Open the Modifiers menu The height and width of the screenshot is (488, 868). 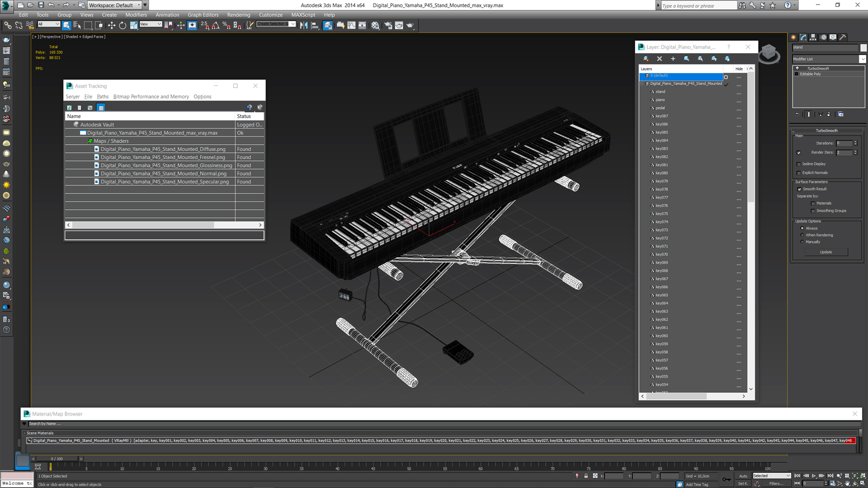coord(136,15)
